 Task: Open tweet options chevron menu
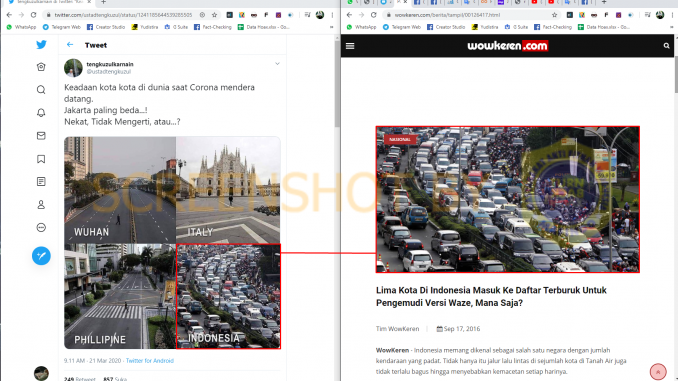point(277,64)
